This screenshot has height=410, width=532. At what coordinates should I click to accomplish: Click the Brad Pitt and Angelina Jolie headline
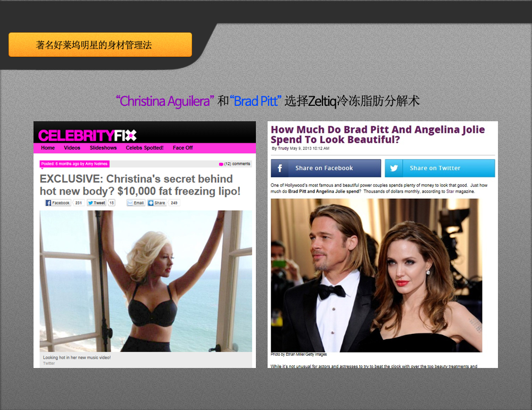point(378,135)
